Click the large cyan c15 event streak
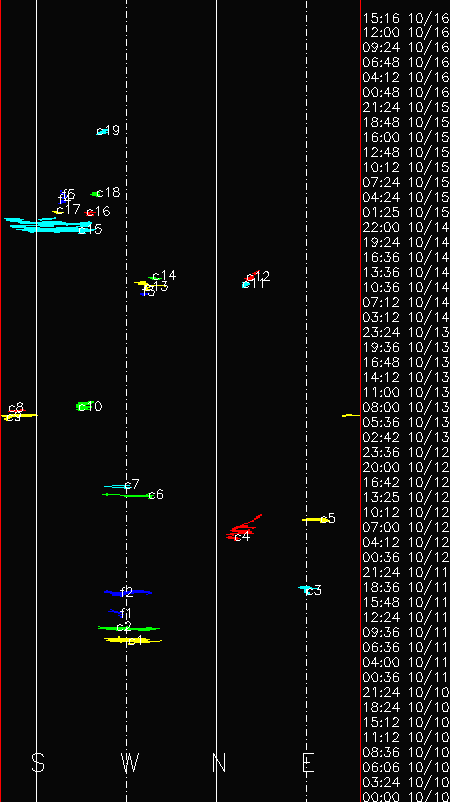This screenshot has width=450, height=802. click(x=49, y=225)
